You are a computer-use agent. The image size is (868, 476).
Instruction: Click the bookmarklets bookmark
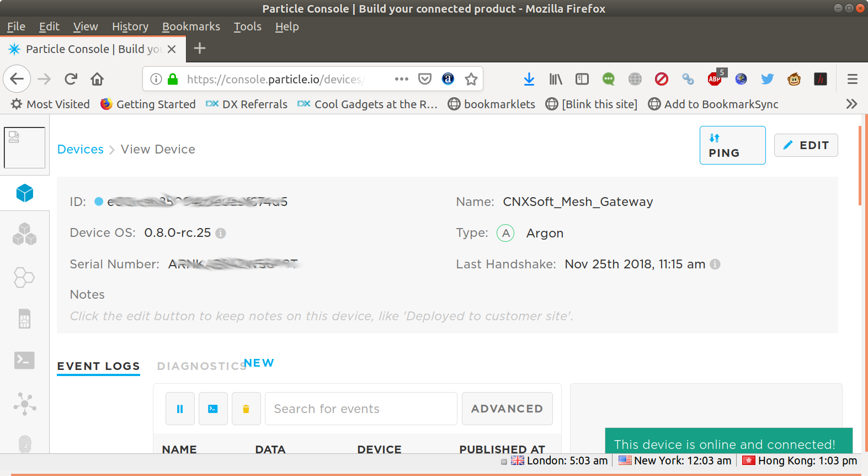491,104
